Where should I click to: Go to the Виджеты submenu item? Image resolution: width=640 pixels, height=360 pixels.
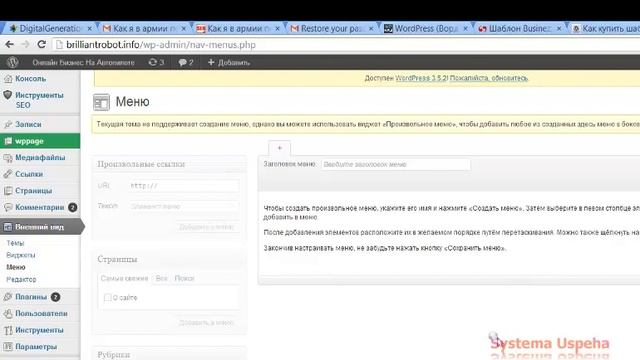21,255
